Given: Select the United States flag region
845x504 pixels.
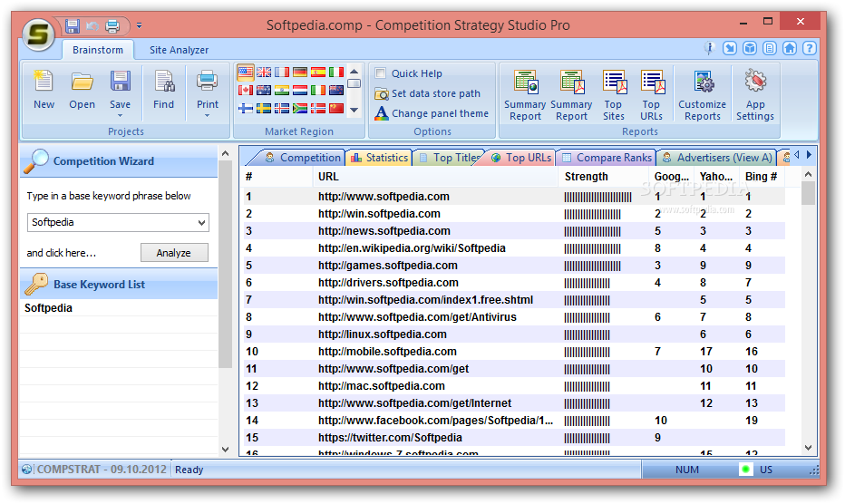Looking at the screenshot, I should pos(246,73).
